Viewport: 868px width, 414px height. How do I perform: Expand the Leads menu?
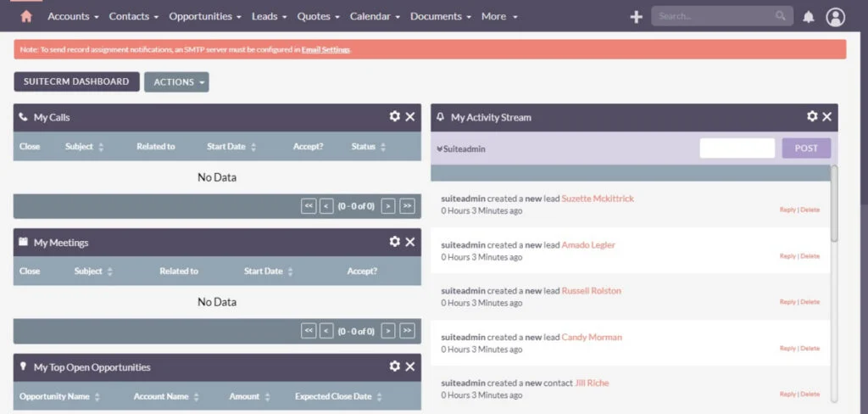click(269, 17)
